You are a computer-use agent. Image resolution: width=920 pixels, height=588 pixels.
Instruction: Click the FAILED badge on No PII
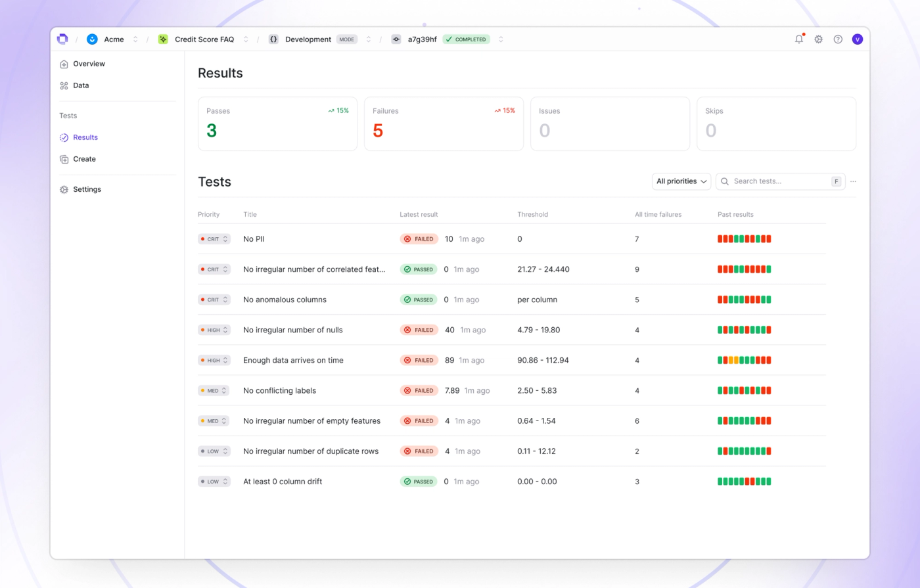419,239
